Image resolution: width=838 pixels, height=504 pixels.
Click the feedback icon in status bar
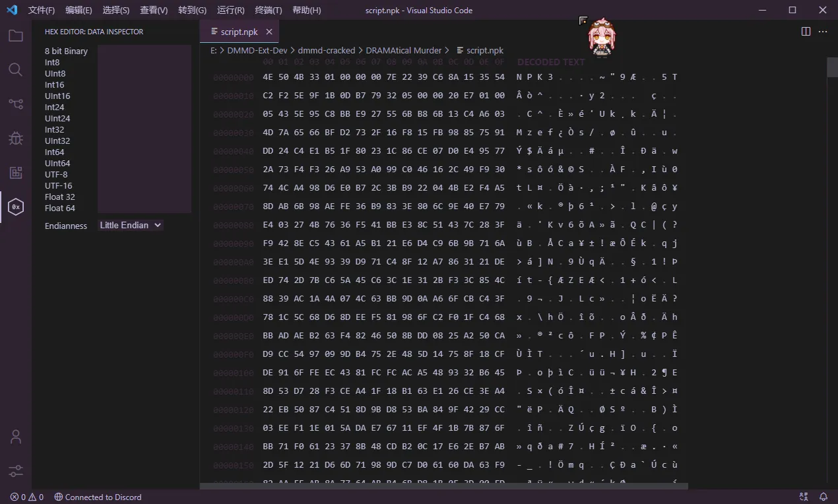pos(804,497)
